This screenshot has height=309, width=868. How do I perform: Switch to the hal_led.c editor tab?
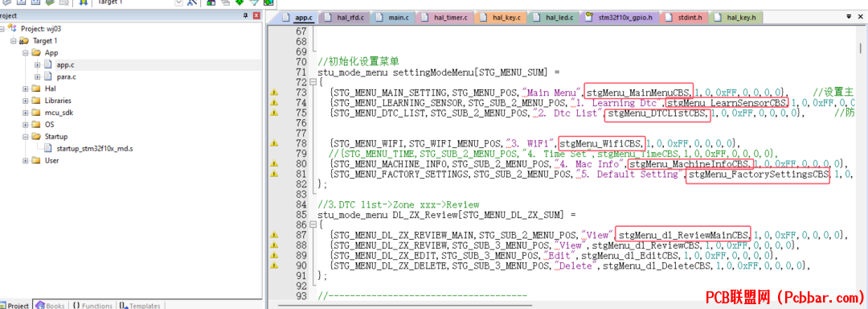point(553,18)
